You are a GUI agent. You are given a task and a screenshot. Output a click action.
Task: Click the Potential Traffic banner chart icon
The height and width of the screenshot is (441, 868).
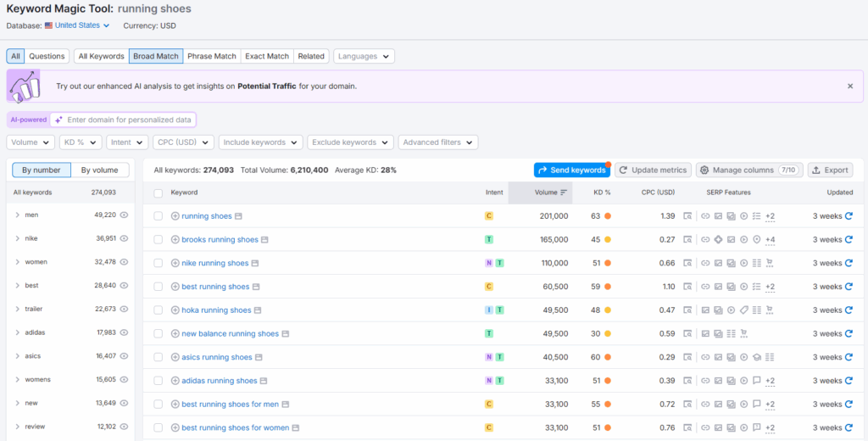click(23, 87)
